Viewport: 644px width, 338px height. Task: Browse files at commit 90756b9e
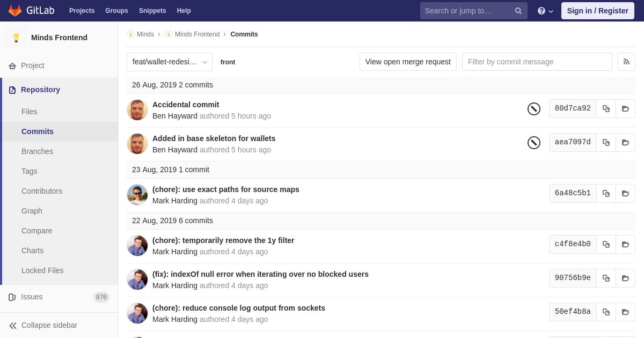tap(625, 278)
